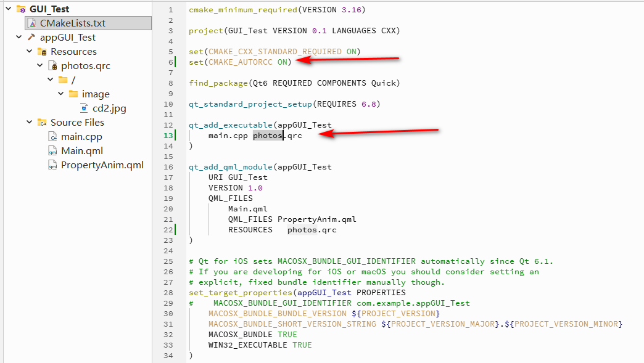Viewport: 644px width, 363px height.
Task: Open Main.qml from Source Files
Action: [82, 151]
